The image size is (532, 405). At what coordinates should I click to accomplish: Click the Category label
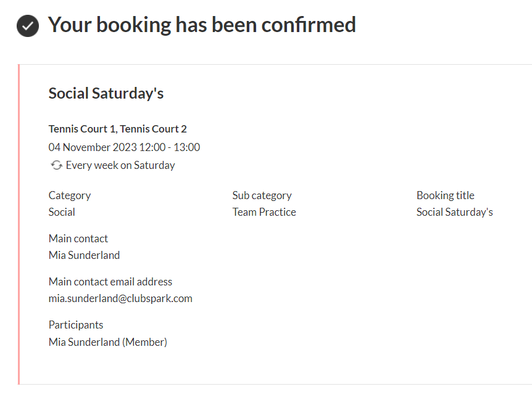[x=70, y=195]
